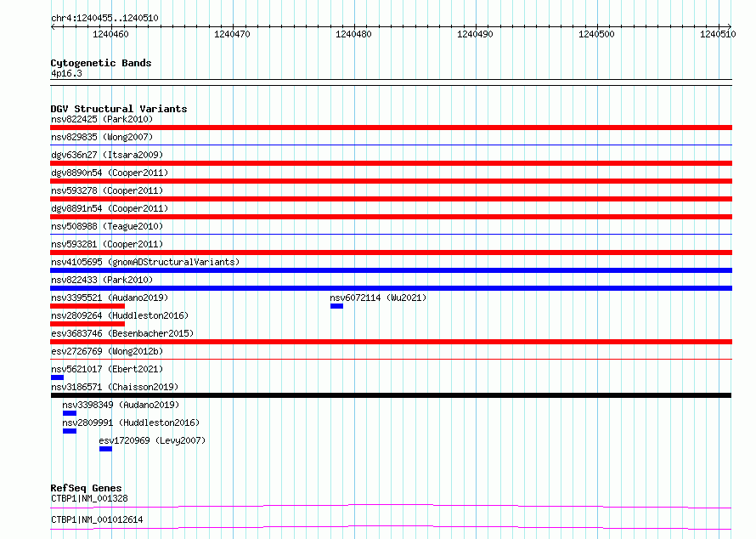Screen dimensions: 756x539
Task: Open nsv5621017 (Ebert2021) label
Action: coord(107,369)
